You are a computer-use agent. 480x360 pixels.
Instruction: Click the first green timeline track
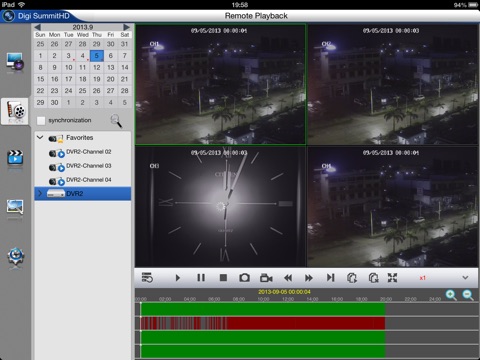point(263,309)
